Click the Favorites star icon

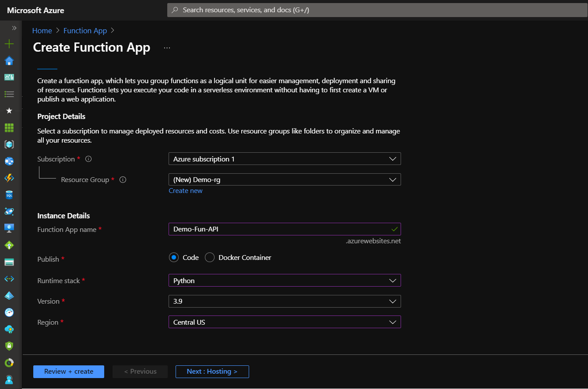(9, 110)
